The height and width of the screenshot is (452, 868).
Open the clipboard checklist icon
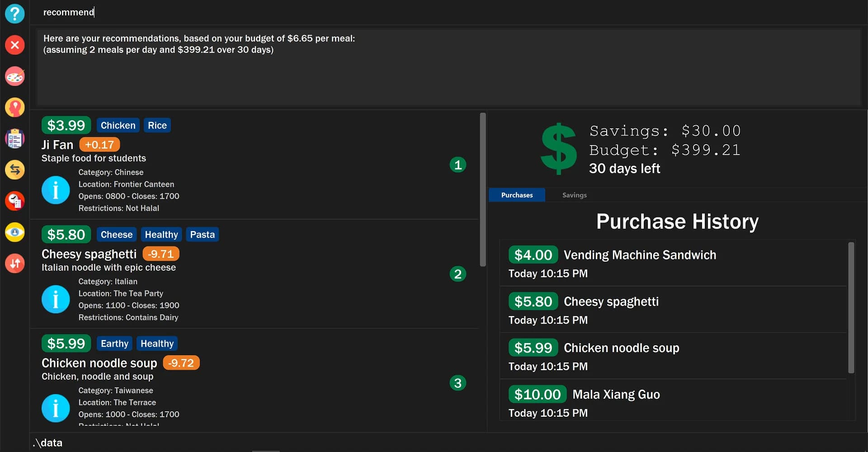15,138
